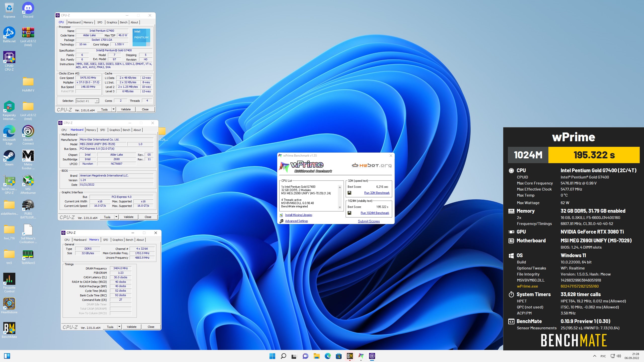Open LinX v0.9.12 (Intel) folder
The image size is (644, 362).
(x=28, y=110)
